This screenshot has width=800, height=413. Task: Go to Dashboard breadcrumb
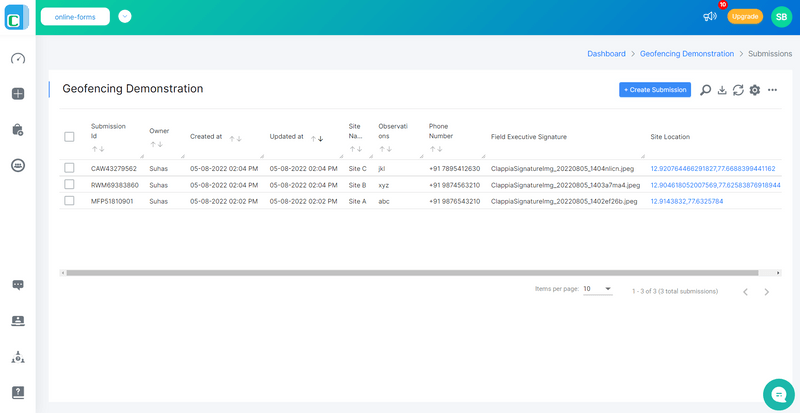[x=607, y=52]
